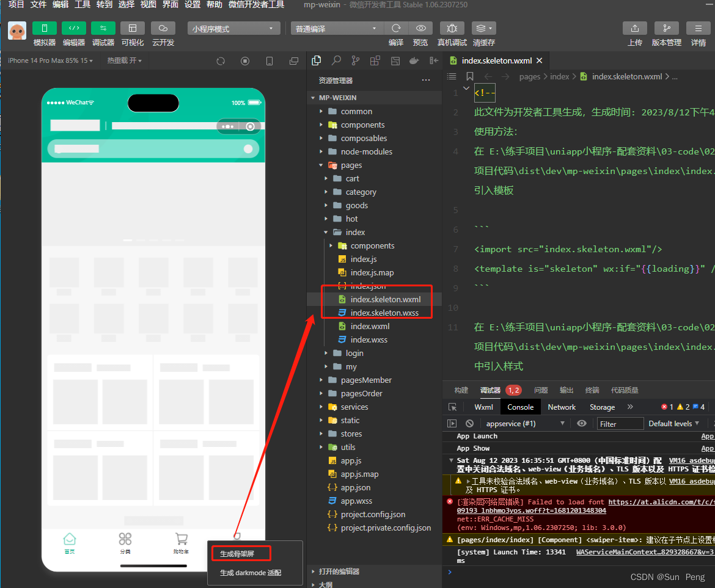Click the compile refresh icon
The width and height of the screenshot is (715, 588).
pos(396,28)
